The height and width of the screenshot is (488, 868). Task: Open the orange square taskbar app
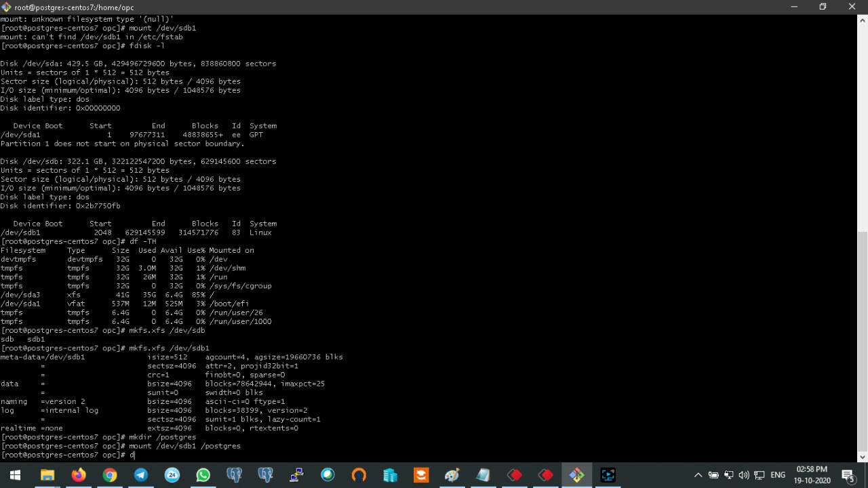point(421,475)
